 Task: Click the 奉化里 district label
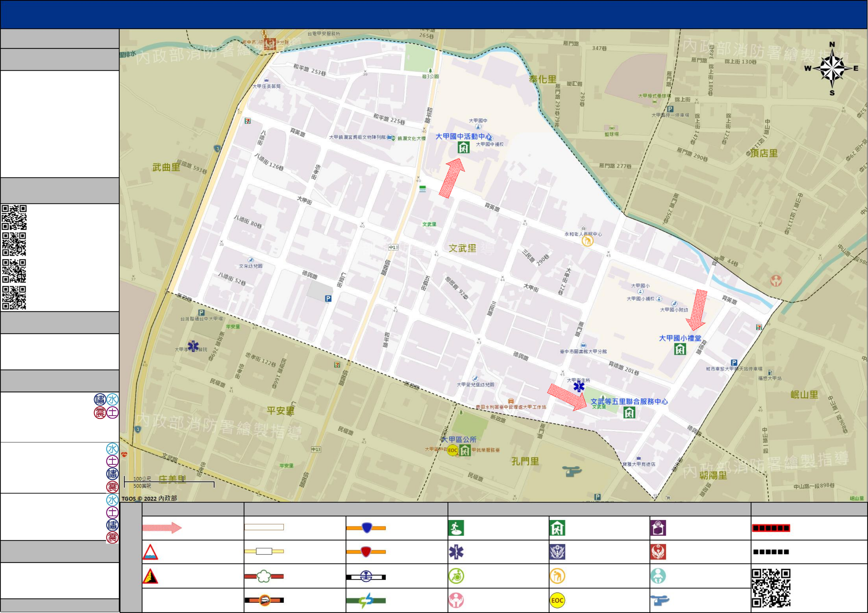click(x=542, y=79)
